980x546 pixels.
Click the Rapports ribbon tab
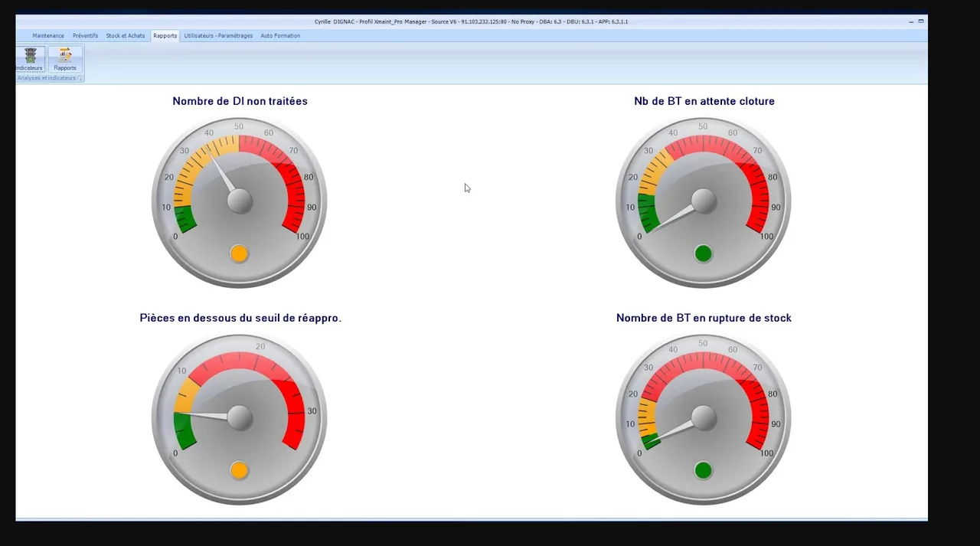pyautogui.click(x=165, y=36)
